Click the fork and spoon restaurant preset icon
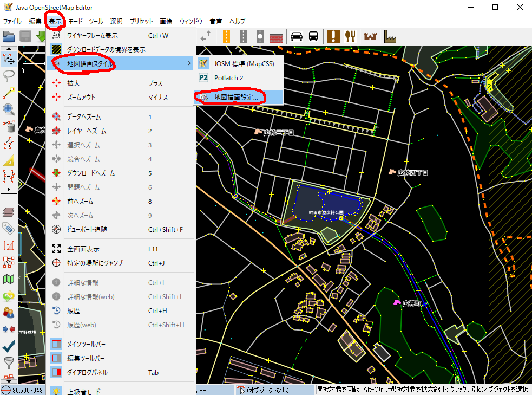This screenshot has height=395, width=532. 350,36
